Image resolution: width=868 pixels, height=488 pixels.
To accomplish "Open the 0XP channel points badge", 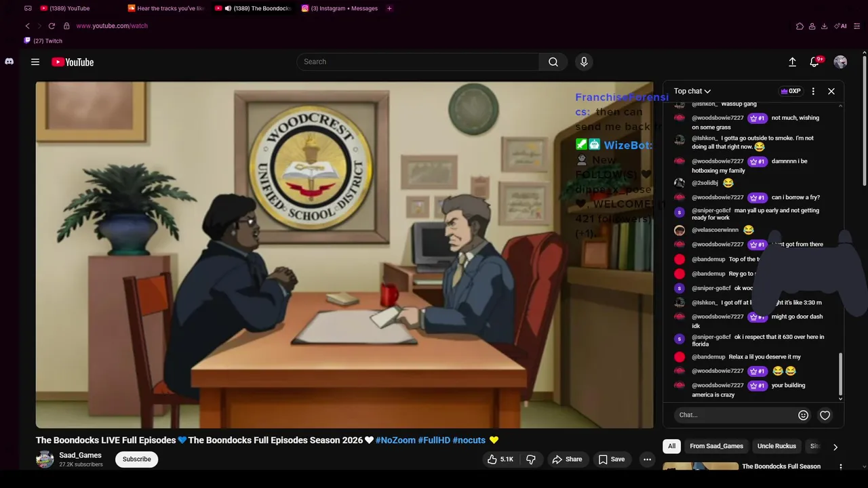I will (791, 91).
